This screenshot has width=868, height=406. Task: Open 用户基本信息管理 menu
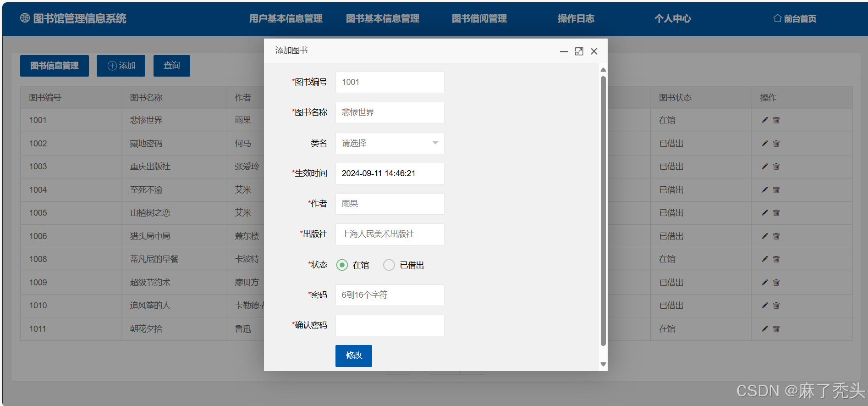286,18
